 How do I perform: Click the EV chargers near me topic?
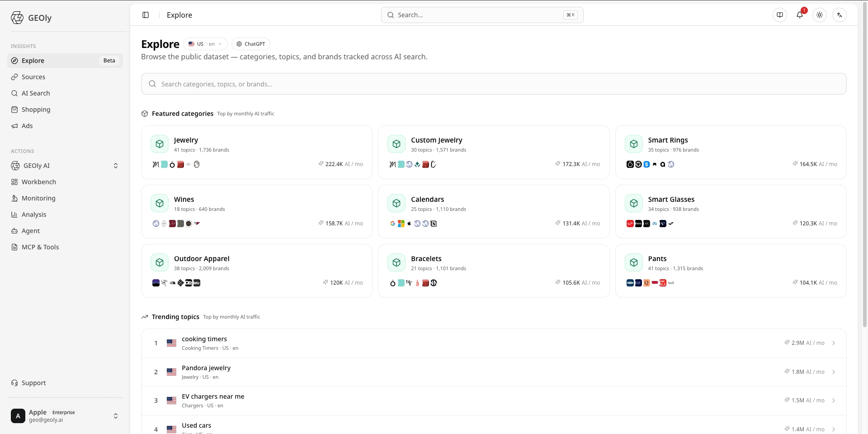[213, 396]
